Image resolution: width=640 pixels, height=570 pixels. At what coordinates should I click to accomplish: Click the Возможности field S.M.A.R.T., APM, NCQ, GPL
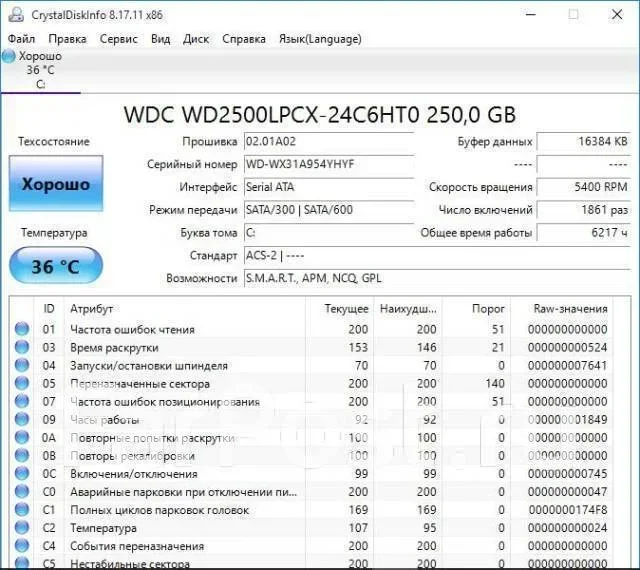pos(438,278)
